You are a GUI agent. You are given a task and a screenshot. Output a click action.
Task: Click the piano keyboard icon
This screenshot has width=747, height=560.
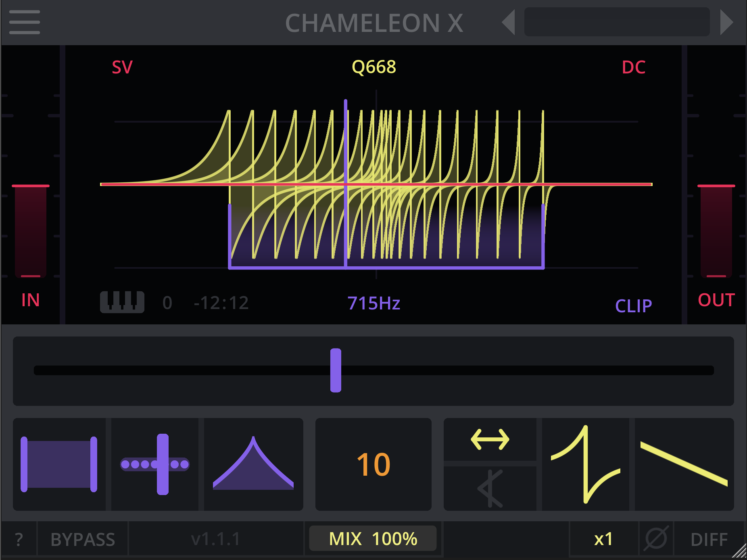pos(122,302)
